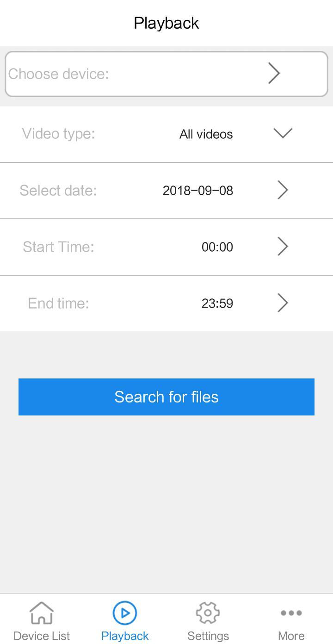The width and height of the screenshot is (333, 644).
Task: Switch to the Settings tab label
Action: click(208, 636)
